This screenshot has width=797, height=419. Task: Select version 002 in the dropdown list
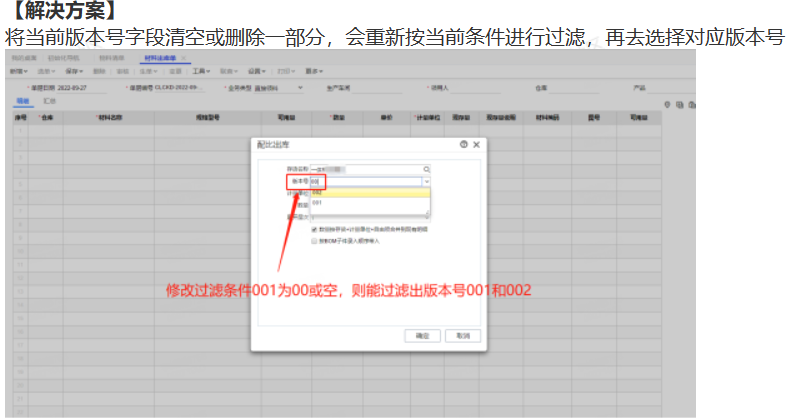click(x=370, y=193)
